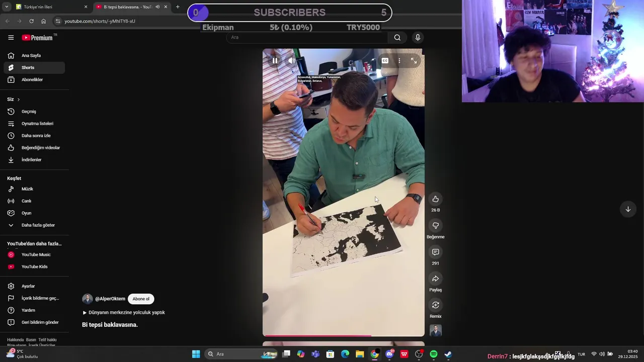Mute the Shorts video volume

point(292,61)
